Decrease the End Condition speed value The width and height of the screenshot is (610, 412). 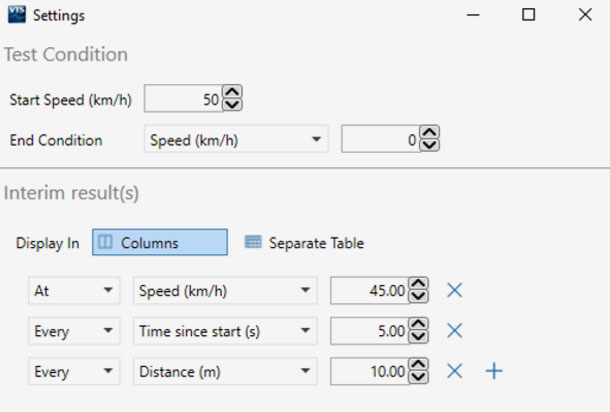429,146
